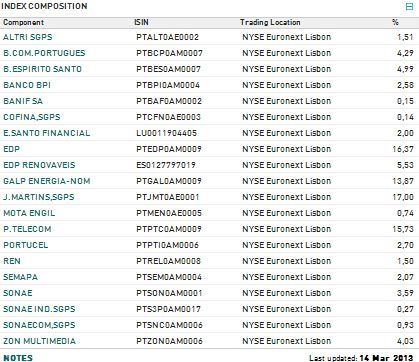The height and width of the screenshot is (362, 419).
Task: Open the P.TELECOM component link
Action: (27, 229)
